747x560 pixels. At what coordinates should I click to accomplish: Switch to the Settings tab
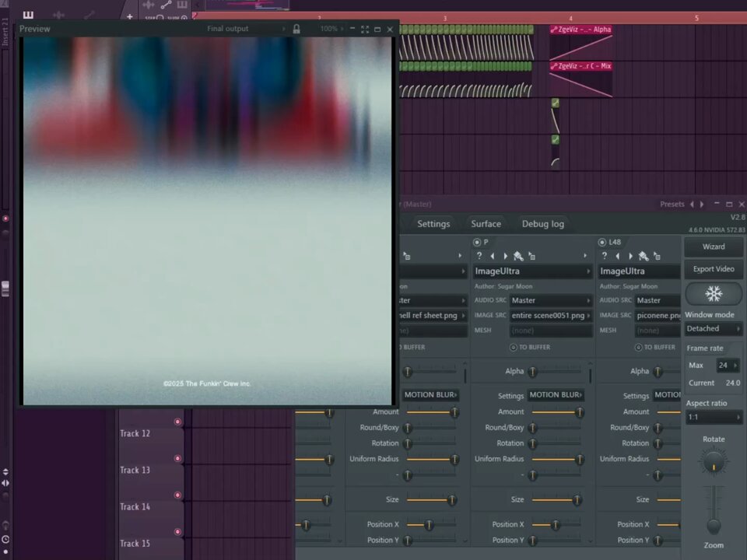pyautogui.click(x=433, y=224)
